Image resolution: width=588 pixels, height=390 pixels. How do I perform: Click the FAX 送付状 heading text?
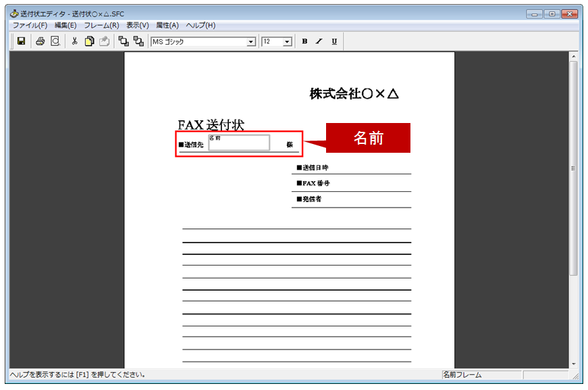(211, 124)
